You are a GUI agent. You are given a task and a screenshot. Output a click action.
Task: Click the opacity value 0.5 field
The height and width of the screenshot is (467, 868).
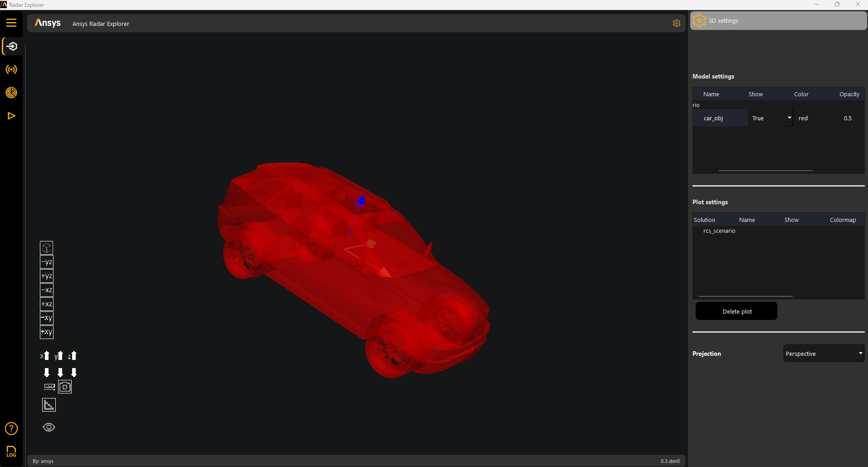pyautogui.click(x=847, y=118)
